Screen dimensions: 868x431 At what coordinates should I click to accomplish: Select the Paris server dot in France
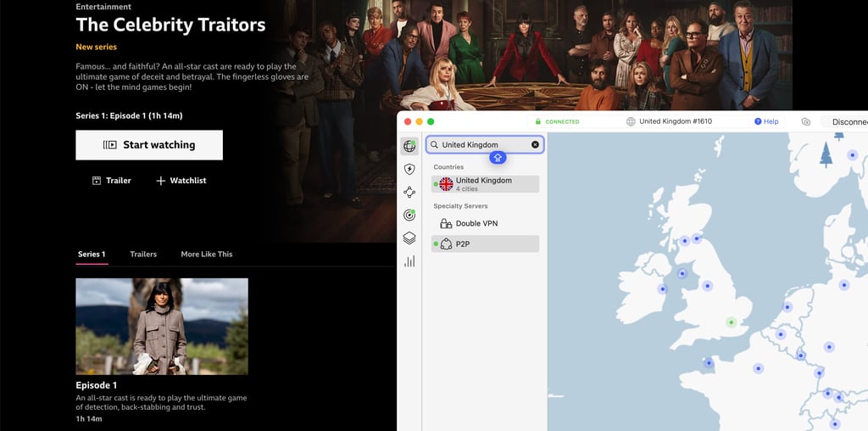tap(759, 368)
